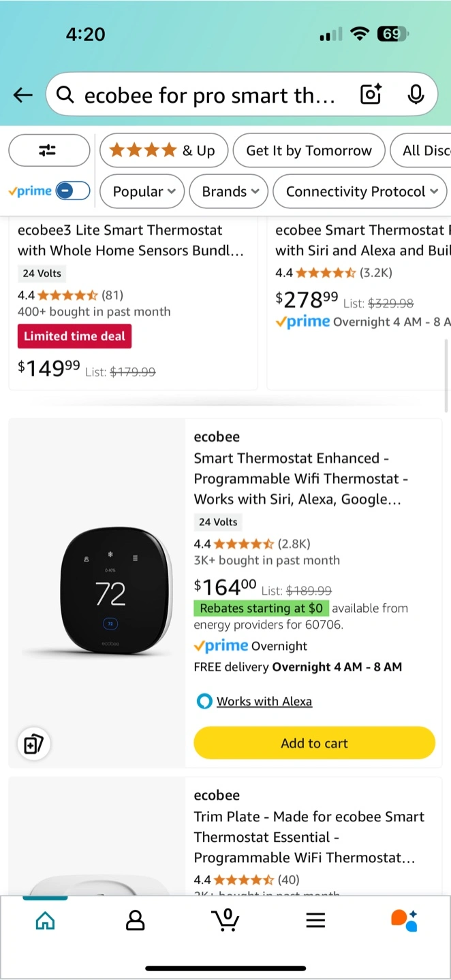The width and height of the screenshot is (451, 980).
Task: Select the 4 stars & Up filter
Action: pyautogui.click(x=163, y=150)
